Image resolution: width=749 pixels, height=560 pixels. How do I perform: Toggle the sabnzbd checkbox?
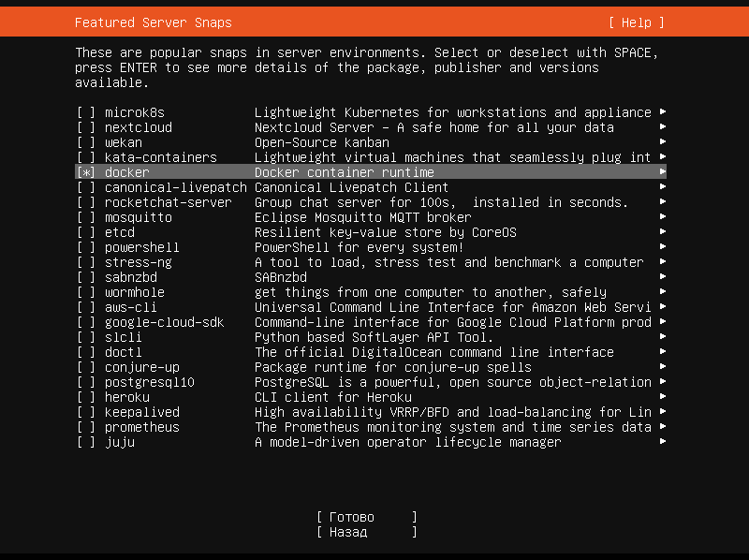(x=86, y=277)
